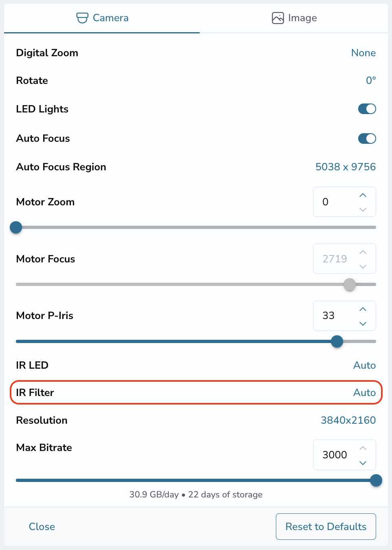Switch to the Image tab
The height and width of the screenshot is (550, 392).
[x=294, y=18]
